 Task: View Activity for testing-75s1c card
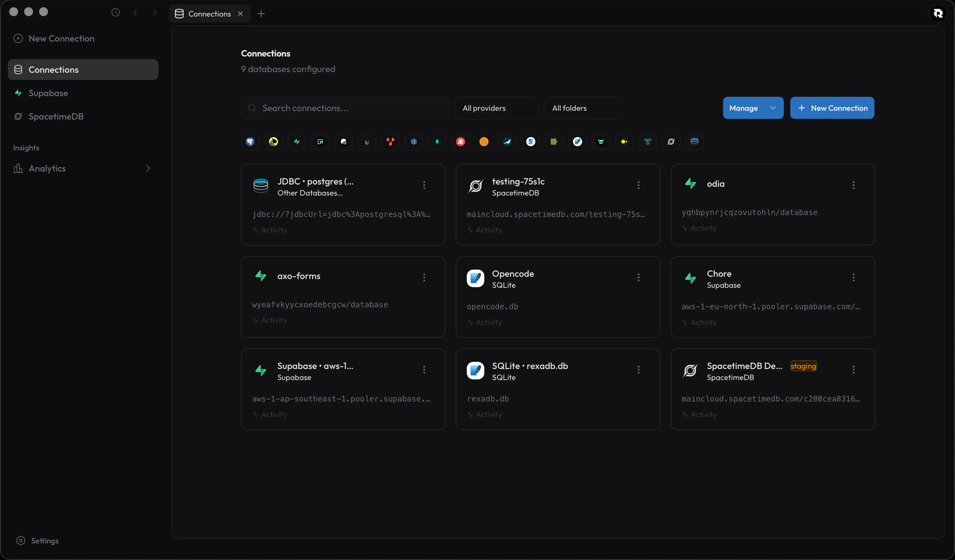click(484, 230)
